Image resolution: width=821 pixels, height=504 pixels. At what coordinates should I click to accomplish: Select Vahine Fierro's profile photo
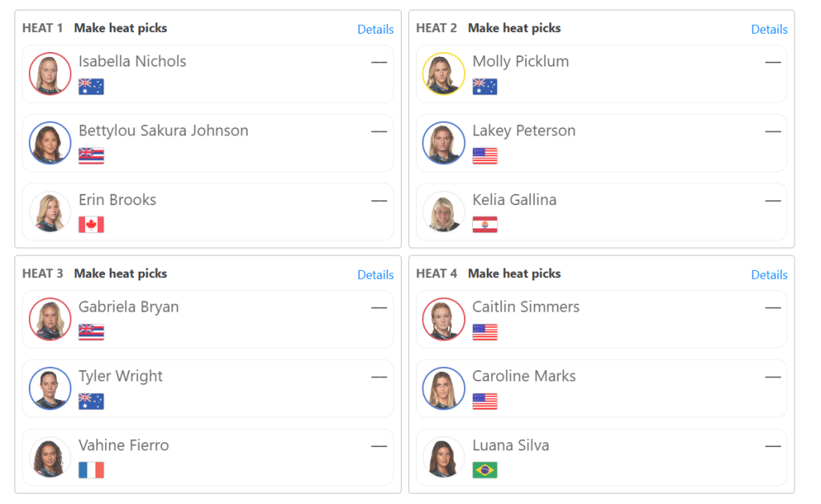pyautogui.click(x=50, y=458)
